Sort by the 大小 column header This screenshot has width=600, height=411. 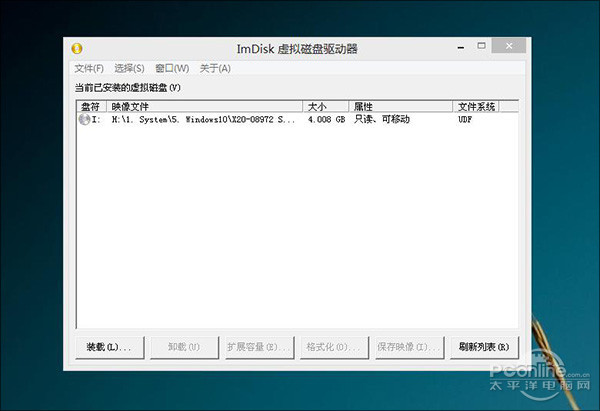[x=325, y=105]
